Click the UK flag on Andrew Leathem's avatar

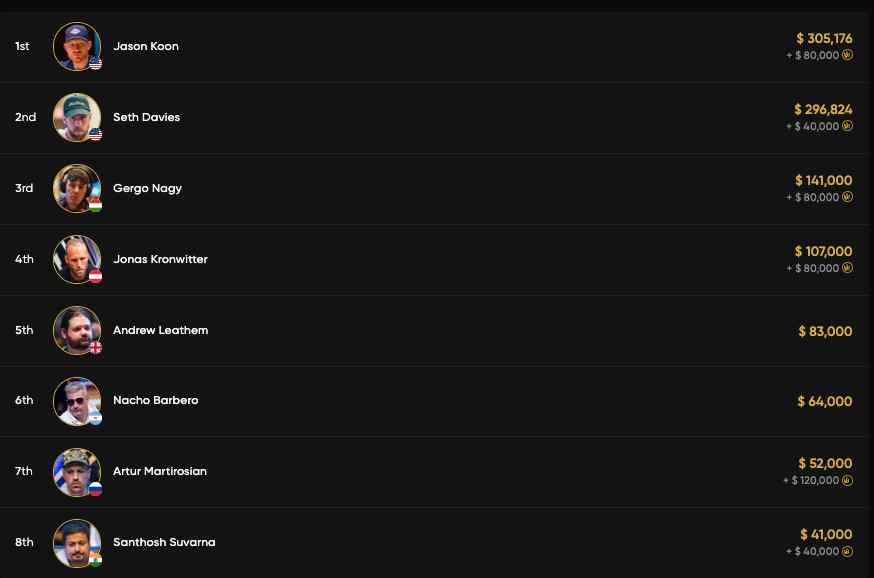95,347
